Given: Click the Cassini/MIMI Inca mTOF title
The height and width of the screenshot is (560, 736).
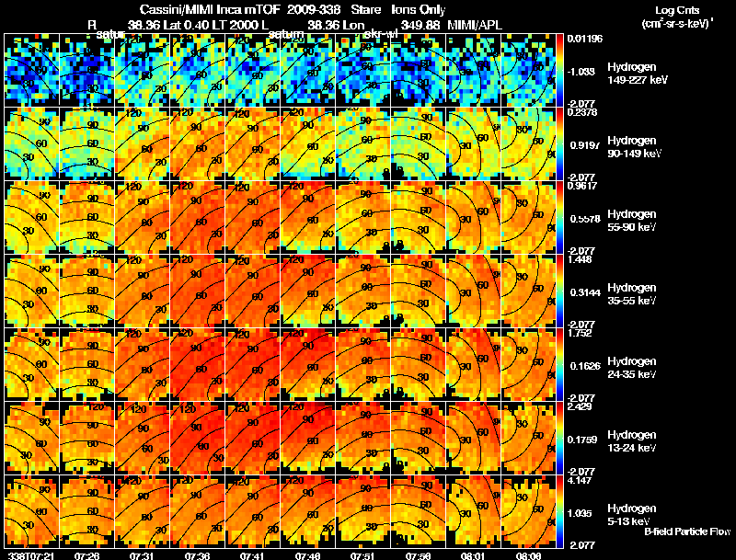Looking at the screenshot, I should (210, 10).
